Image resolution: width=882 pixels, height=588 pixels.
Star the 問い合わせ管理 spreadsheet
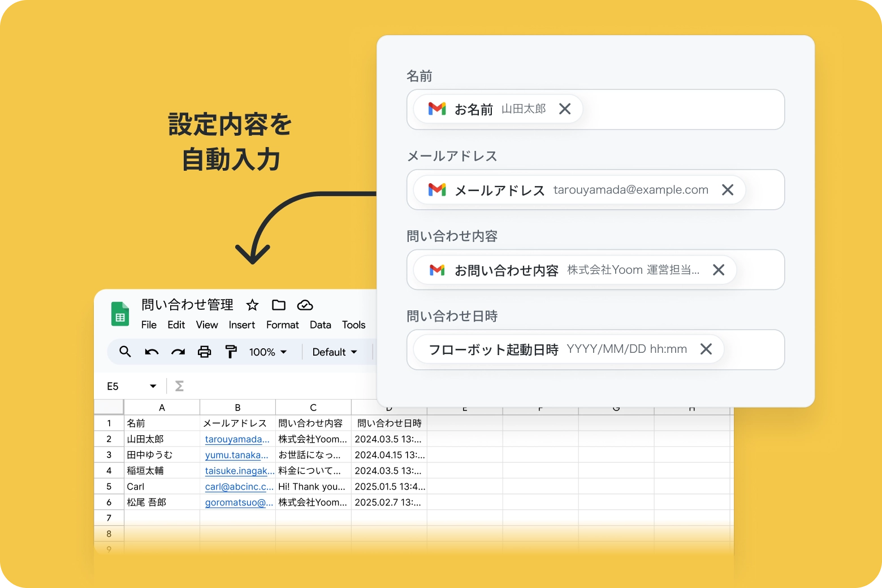pyautogui.click(x=252, y=305)
